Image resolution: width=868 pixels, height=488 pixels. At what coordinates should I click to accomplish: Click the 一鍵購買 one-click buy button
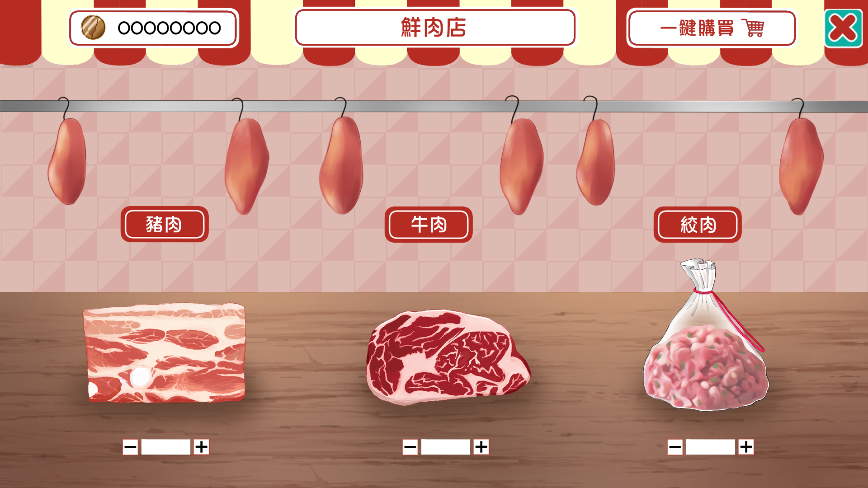[712, 28]
